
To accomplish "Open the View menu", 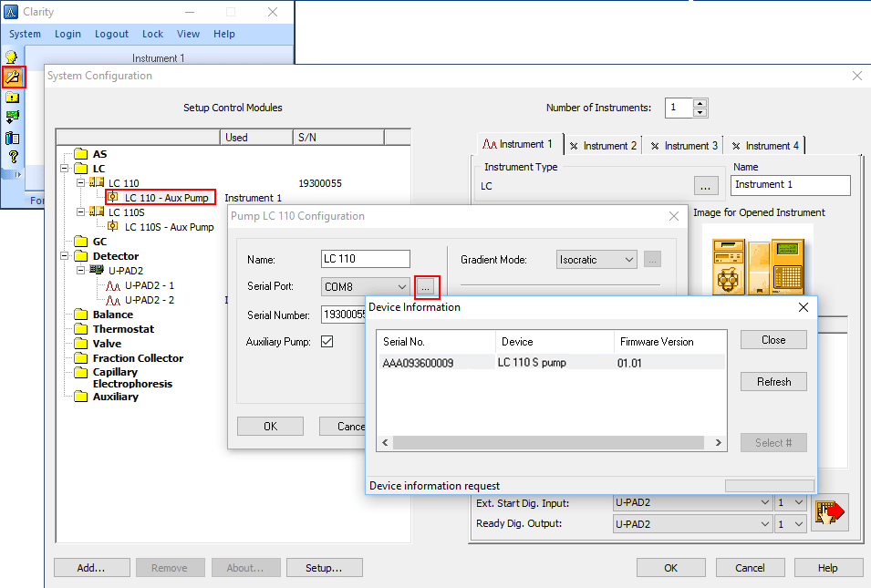I will pyautogui.click(x=188, y=34).
